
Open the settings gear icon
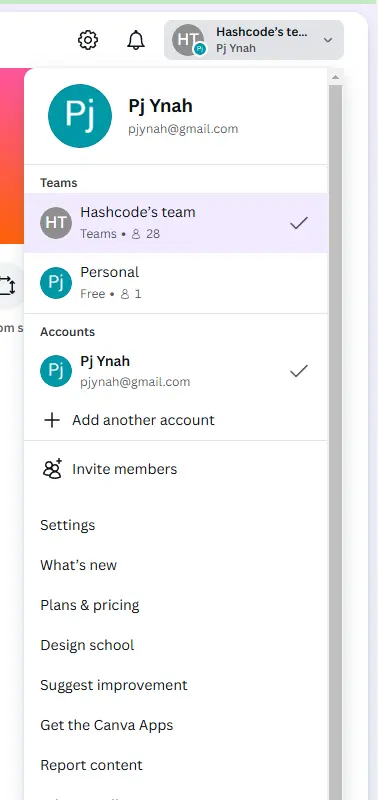[88, 40]
